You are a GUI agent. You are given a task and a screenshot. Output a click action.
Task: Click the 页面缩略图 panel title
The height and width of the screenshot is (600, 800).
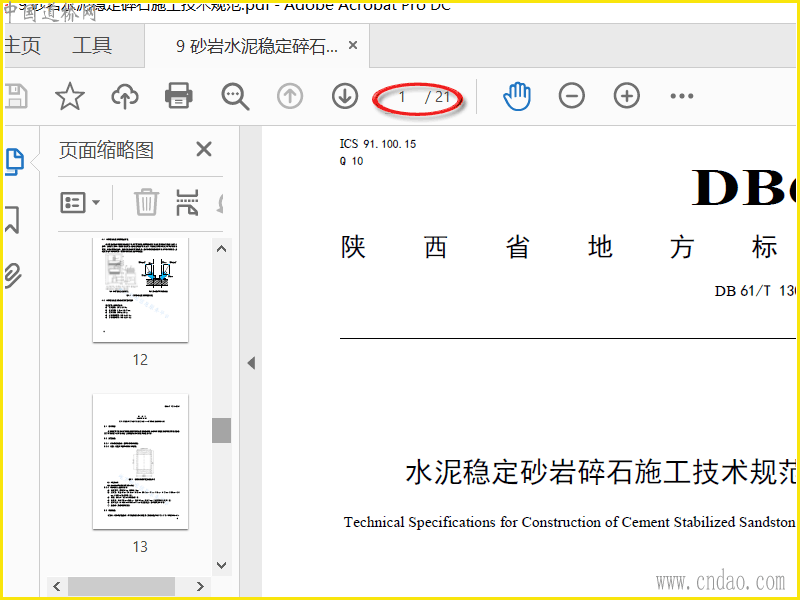coord(106,150)
